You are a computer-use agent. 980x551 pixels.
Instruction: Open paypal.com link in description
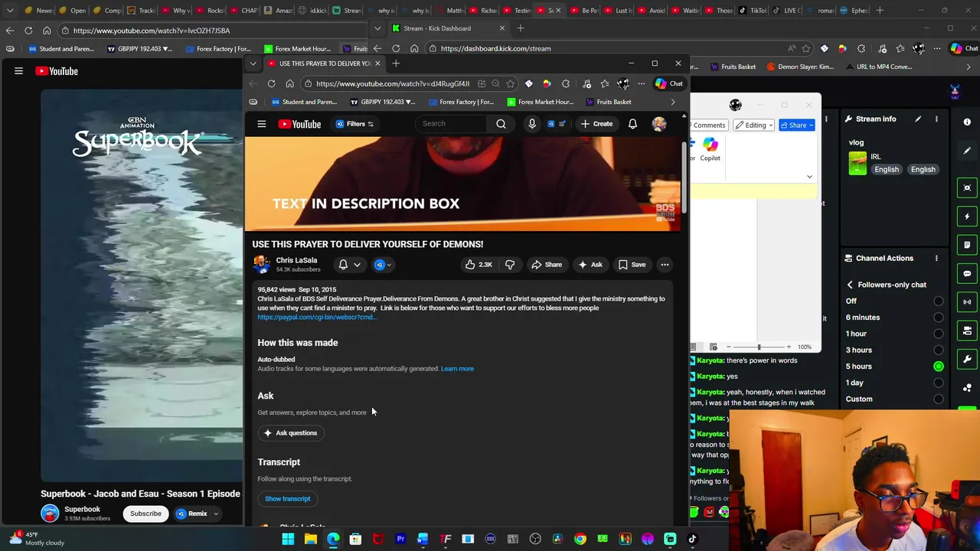tap(315, 317)
